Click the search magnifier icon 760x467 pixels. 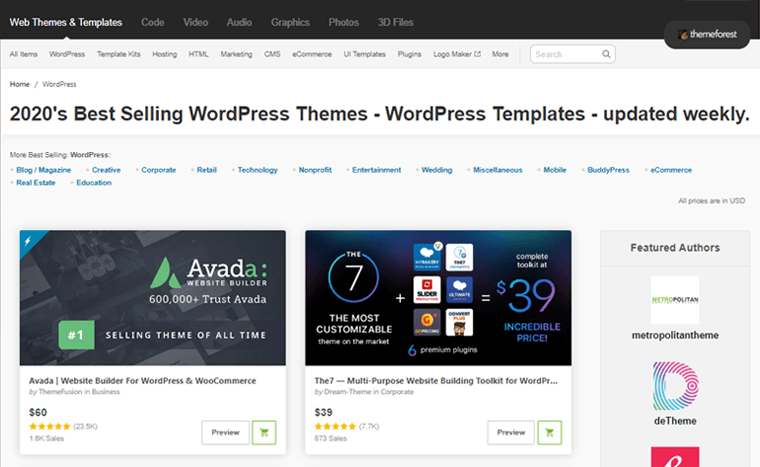click(x=606, y=54)
